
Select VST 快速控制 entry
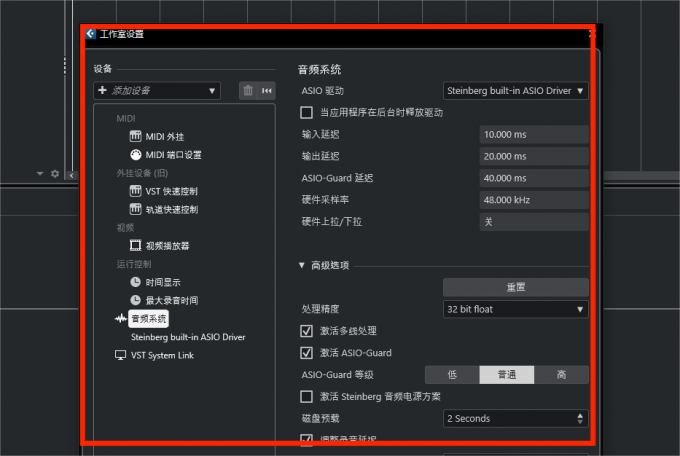(x=172, y=191)
